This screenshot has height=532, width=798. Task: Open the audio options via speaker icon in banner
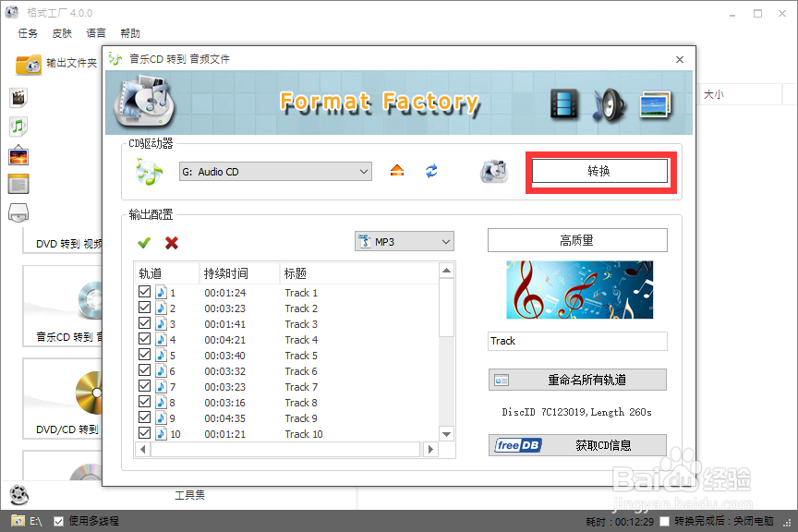[609, 105]
